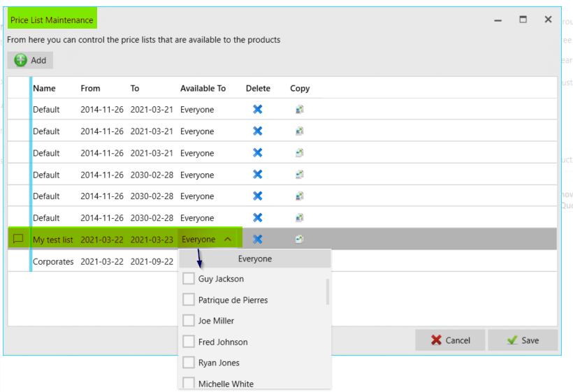The image size is (573, 392).
Task: Click the Available To column header
Action: tap(203, 89)
